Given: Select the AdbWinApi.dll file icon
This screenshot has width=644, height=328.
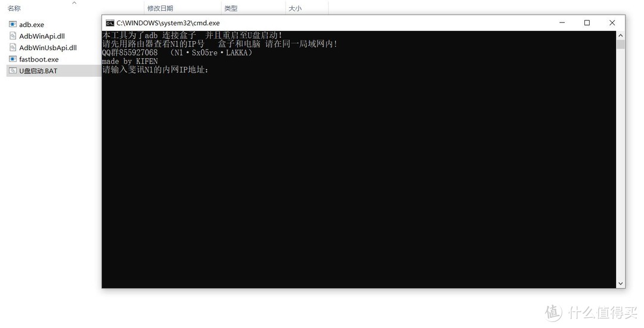Looking at the screenshot, I should 13,36.
